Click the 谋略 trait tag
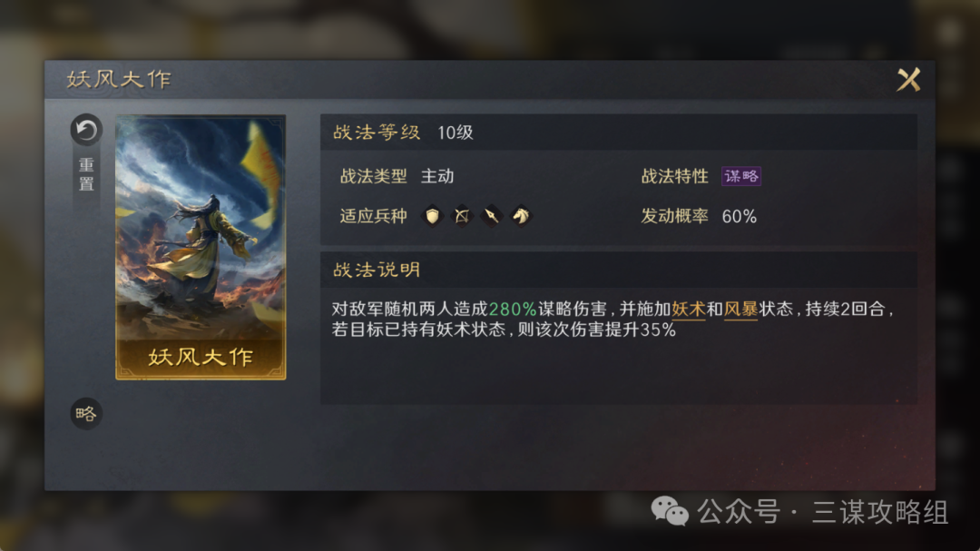Image resolution: width=980 pixels, height=551 pixels. coord(741,176)
